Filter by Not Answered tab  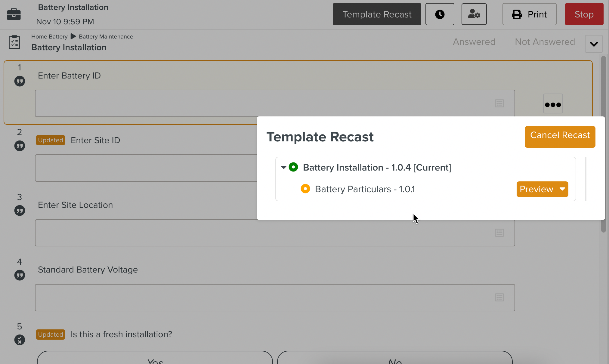click(545, 42)
